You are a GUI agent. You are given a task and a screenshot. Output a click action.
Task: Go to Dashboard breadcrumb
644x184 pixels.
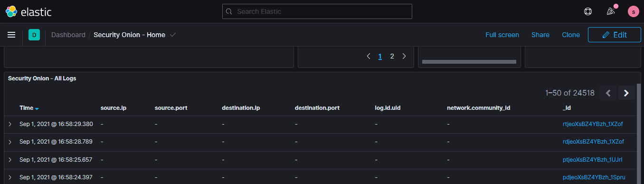pyautogui.click(x=68, y=35)
